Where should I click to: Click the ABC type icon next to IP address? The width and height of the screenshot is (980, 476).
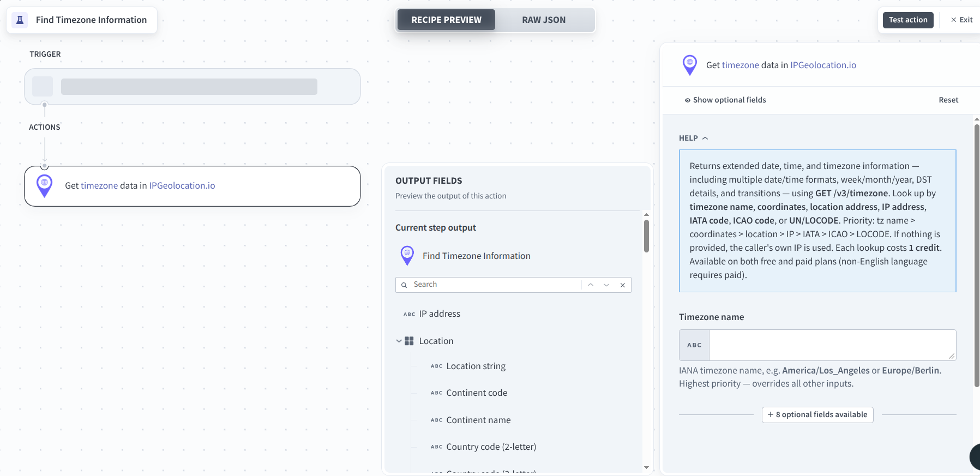coord(409,314)
